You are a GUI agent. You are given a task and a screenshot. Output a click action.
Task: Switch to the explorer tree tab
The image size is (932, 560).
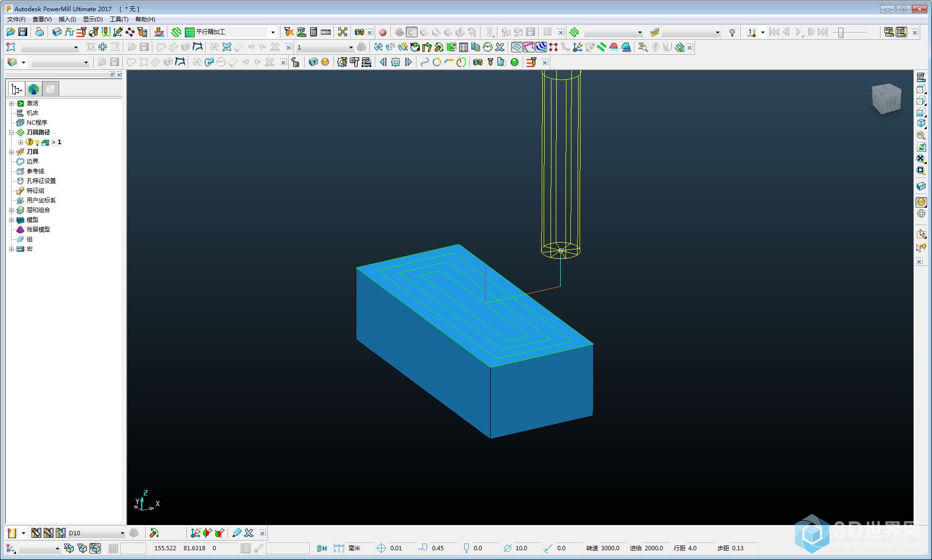pyautogui.click(x=17, y=89)
